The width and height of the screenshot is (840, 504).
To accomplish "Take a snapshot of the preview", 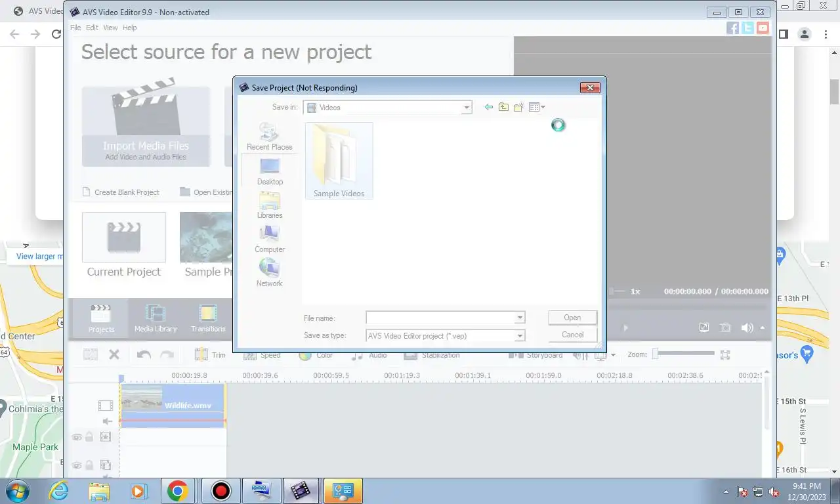I will tap(725, 327).
